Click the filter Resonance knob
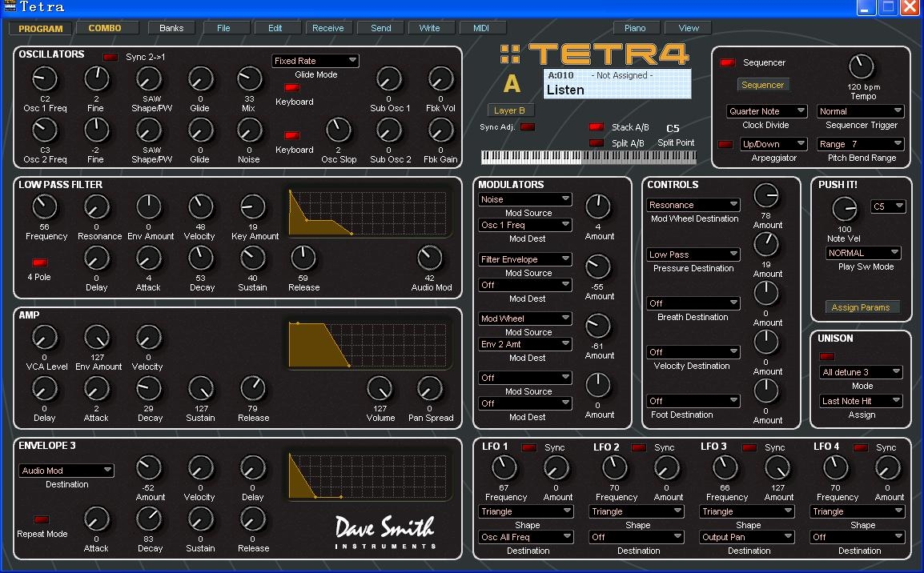The height and width of the screenshot is (573, 924). (97, 206)
